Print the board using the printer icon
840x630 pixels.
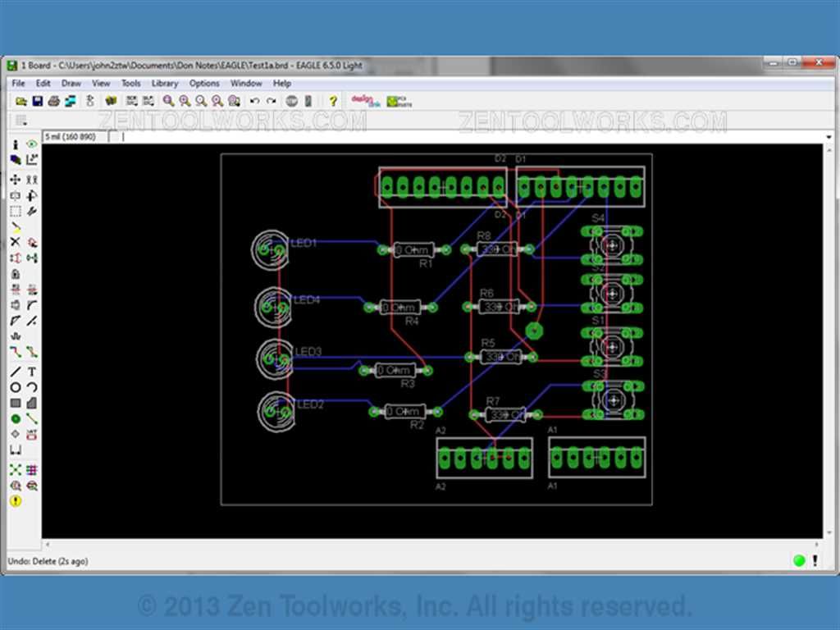[54, 101]
